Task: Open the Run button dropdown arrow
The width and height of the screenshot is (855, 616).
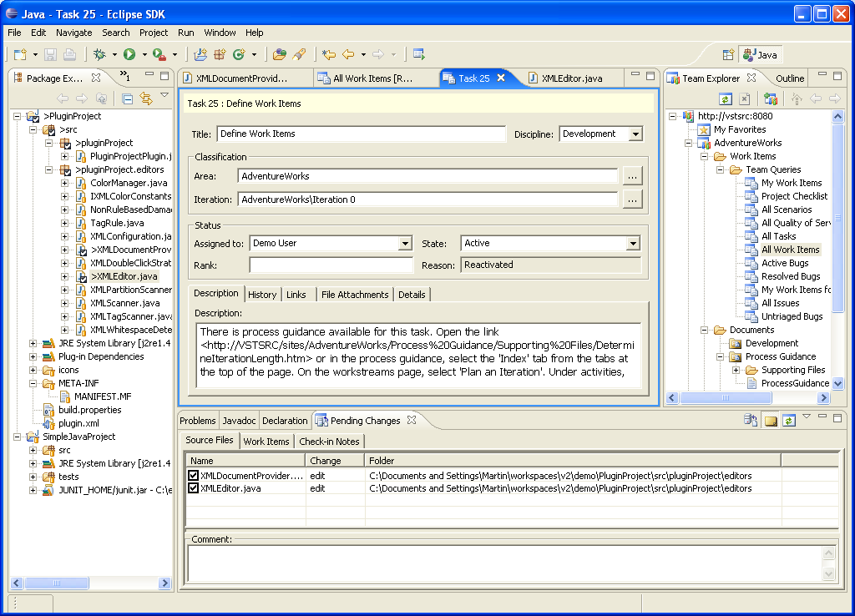Action: point(144,54)
